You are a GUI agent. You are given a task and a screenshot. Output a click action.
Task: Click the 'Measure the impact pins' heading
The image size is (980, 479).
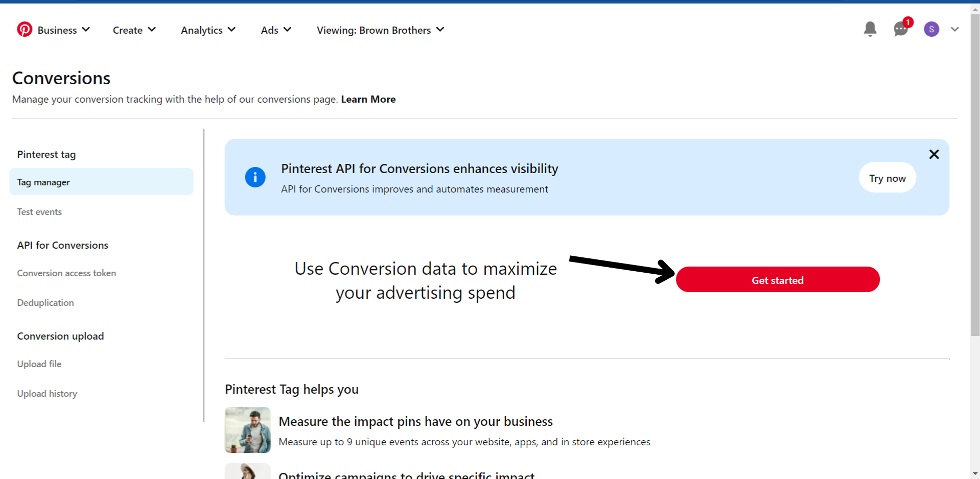coord(415,421)
